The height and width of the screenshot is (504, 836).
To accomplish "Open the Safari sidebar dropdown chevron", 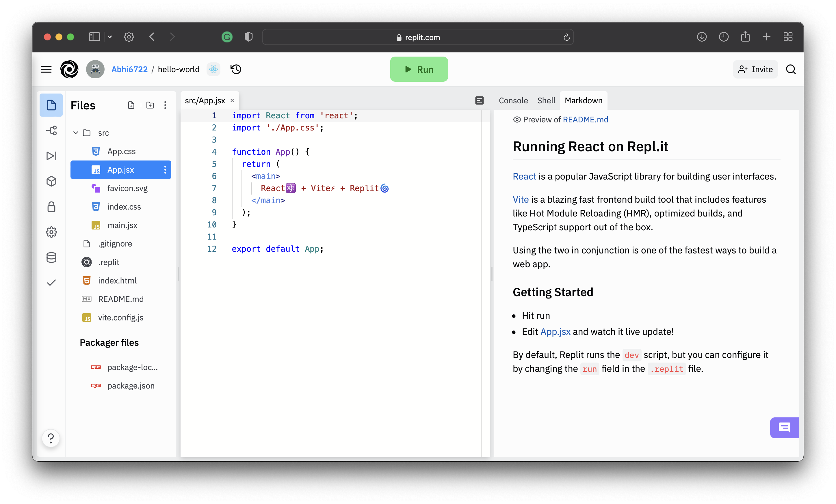I will click(109, 37).
